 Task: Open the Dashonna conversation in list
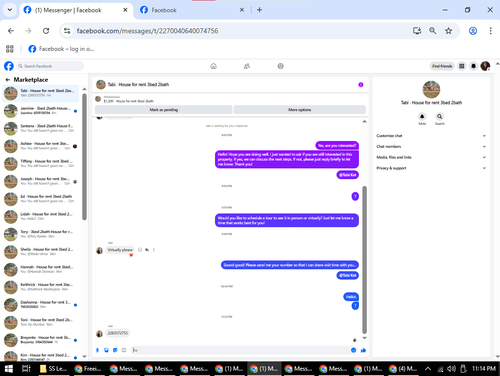click(x=41, y=305)
